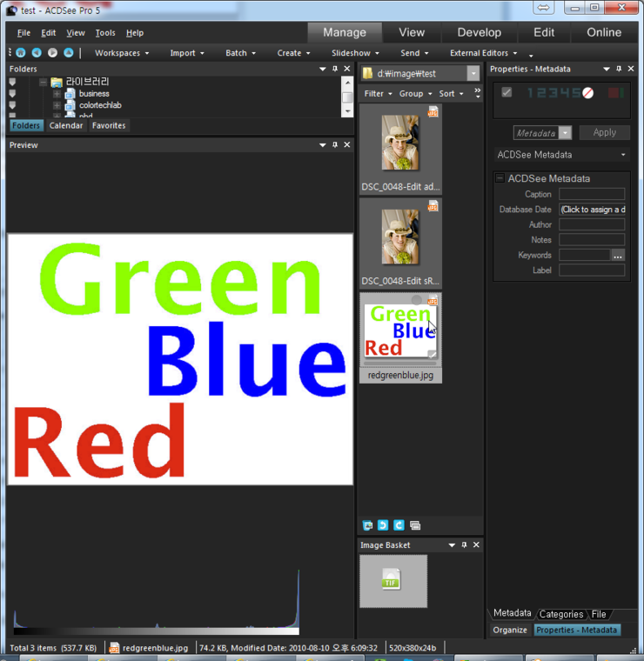
Task: Set rating 3 in Properties panel
Action: pyautogui.click(x=553, y=93)
